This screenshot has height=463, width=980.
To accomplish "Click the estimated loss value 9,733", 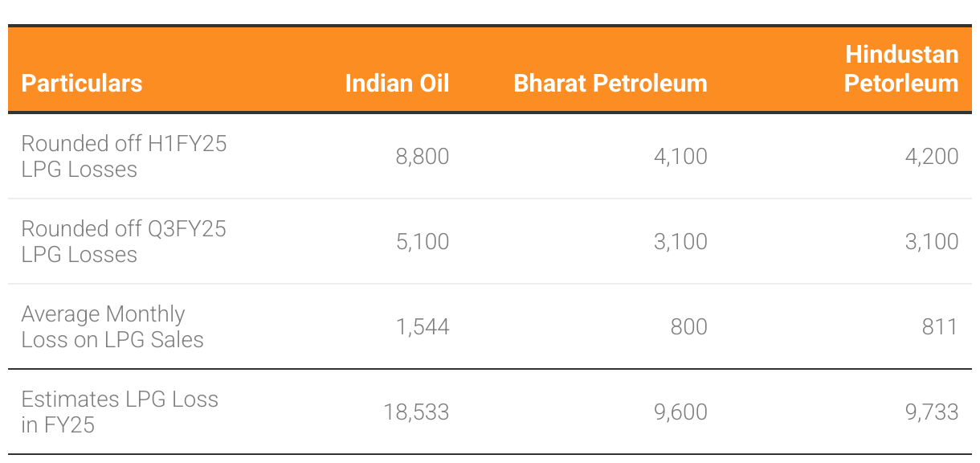I will 932,412.
